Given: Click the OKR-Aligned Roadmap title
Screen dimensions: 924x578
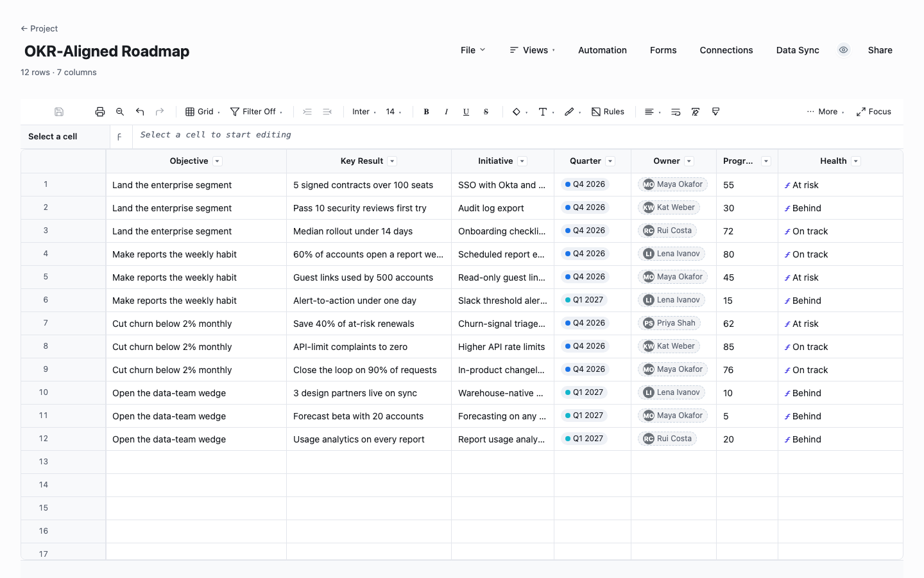Looking at the screenshot, I should click(x=107, y=51).
